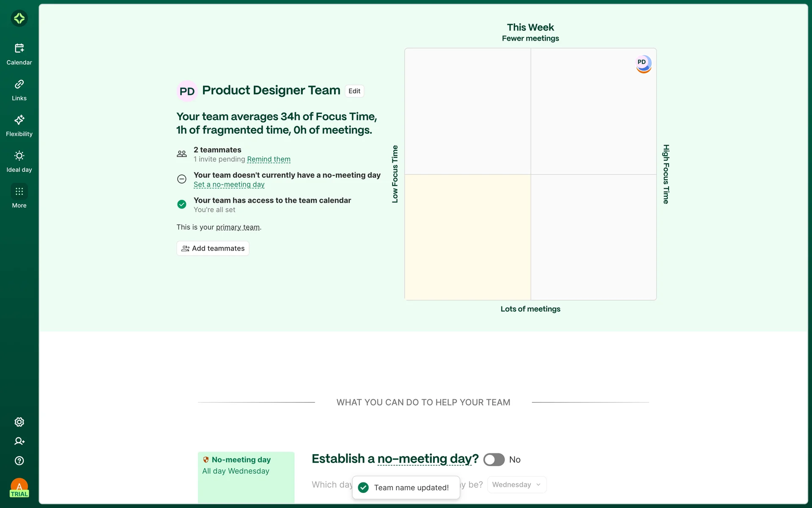
Task: Click the invite user icon
Action: click(x=19, y=441)
